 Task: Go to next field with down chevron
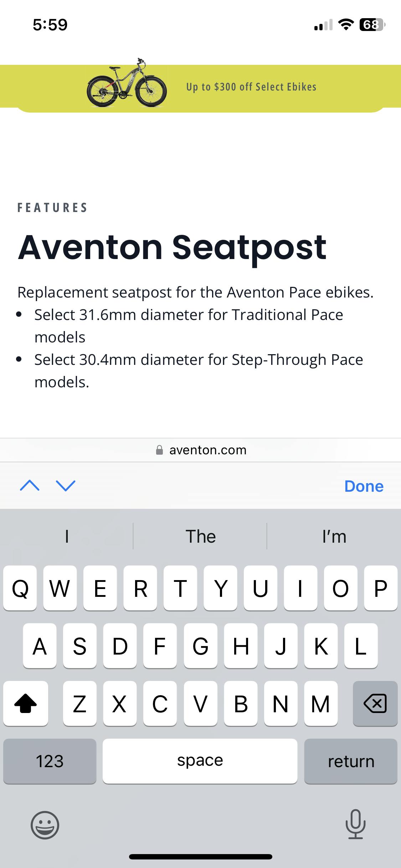[66, 486]
